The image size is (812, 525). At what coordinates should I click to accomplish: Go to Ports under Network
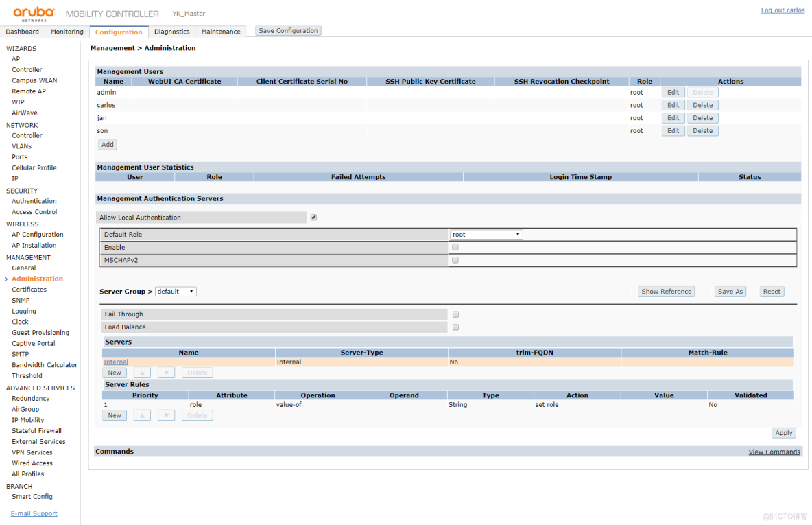click(x=20, y=157)
